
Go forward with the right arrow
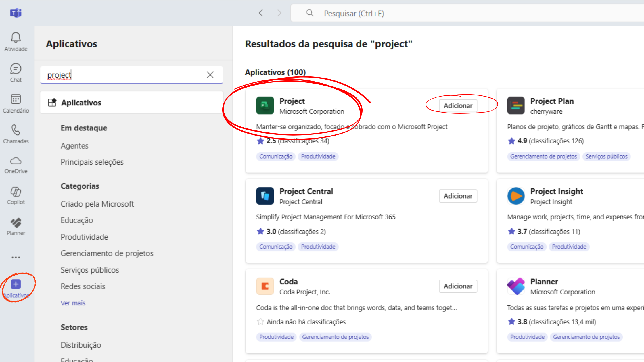click(x=279, y=13)
